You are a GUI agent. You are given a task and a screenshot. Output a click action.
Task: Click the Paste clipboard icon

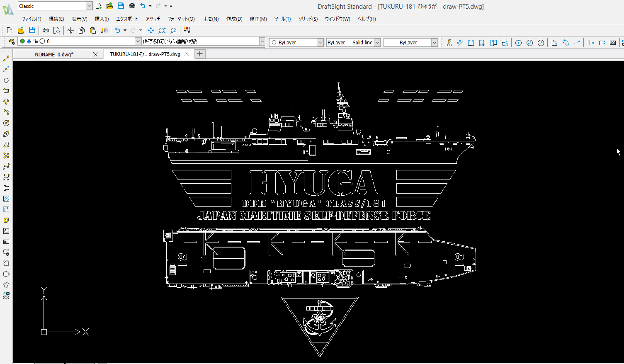tap(93, 30)
